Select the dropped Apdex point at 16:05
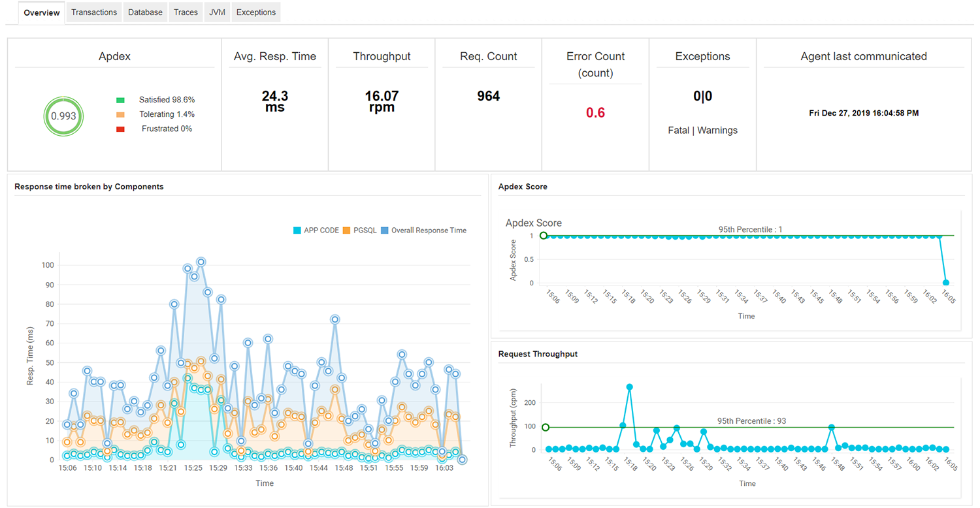Screen dimensions: 980x508 [946, 283]
